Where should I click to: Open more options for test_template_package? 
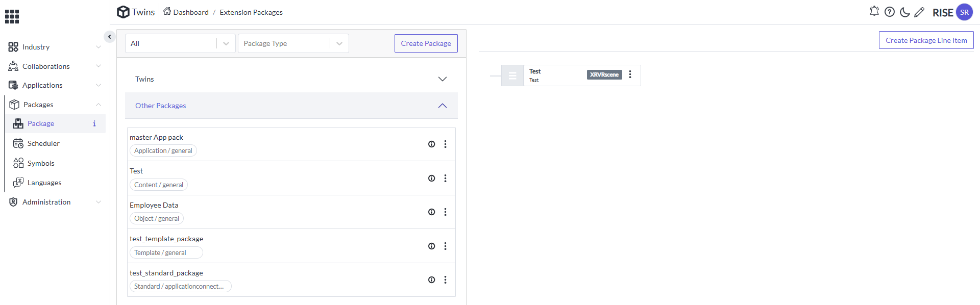coord(445,246)
